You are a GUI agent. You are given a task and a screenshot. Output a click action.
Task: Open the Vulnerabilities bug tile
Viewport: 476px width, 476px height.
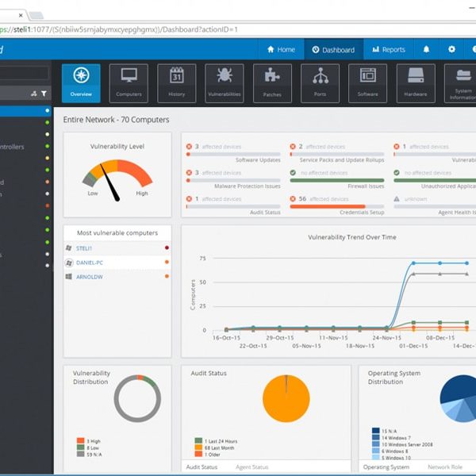click(225, 83)
